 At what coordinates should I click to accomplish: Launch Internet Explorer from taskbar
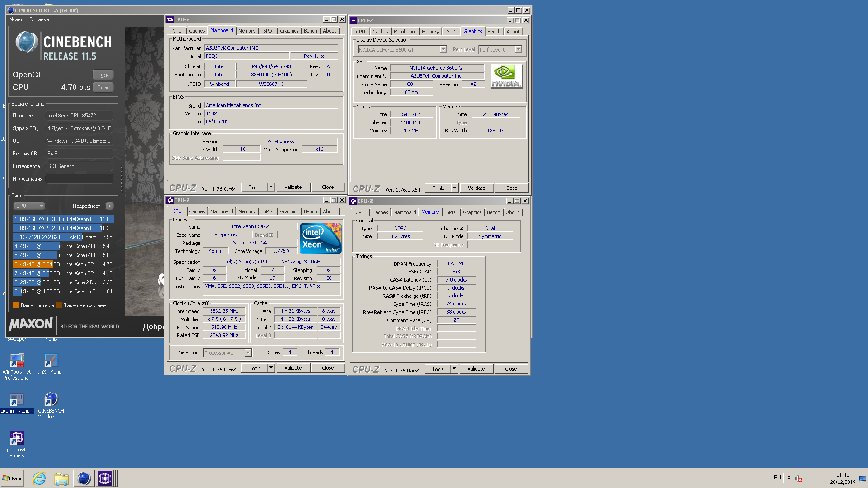point(39,479)
